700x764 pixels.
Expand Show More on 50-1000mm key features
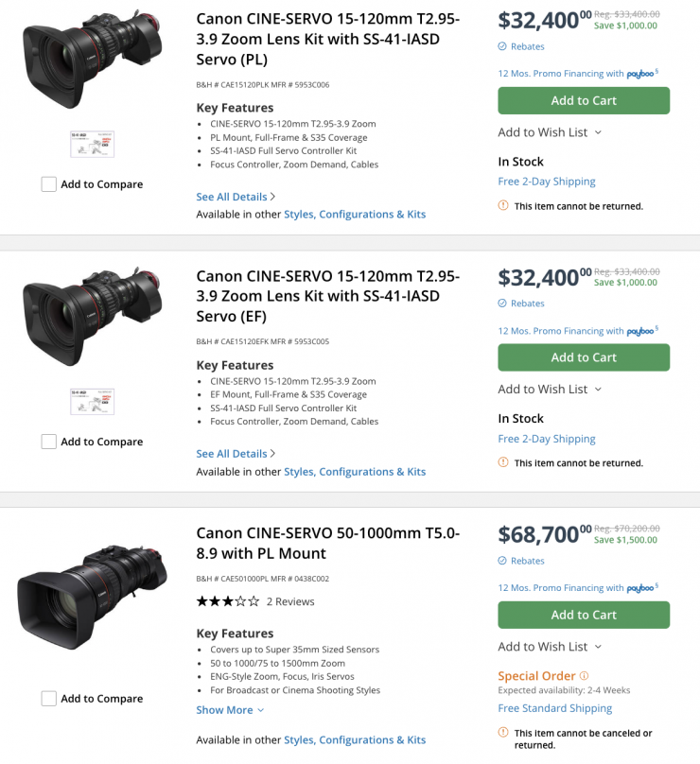(x=230, y=710)
